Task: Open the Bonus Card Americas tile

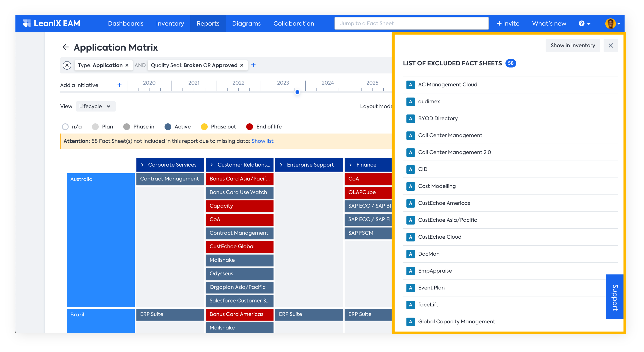Action: 240,315
